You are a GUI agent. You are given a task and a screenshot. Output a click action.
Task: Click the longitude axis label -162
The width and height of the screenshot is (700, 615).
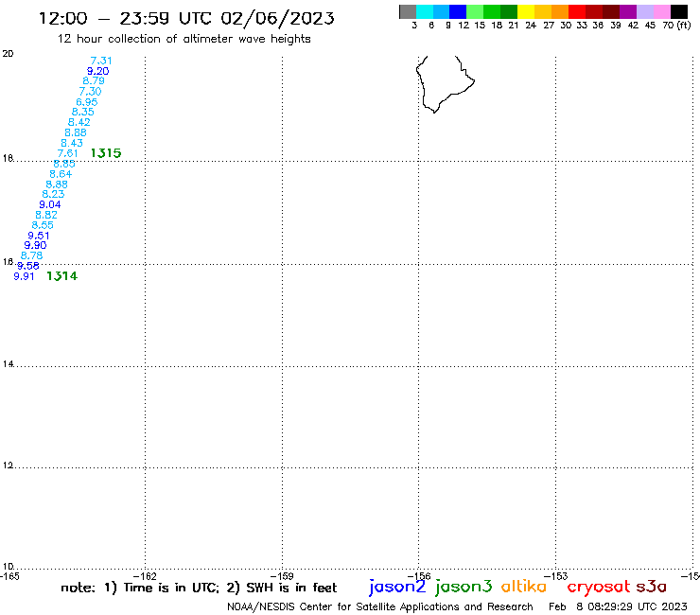tap(145, 575)
